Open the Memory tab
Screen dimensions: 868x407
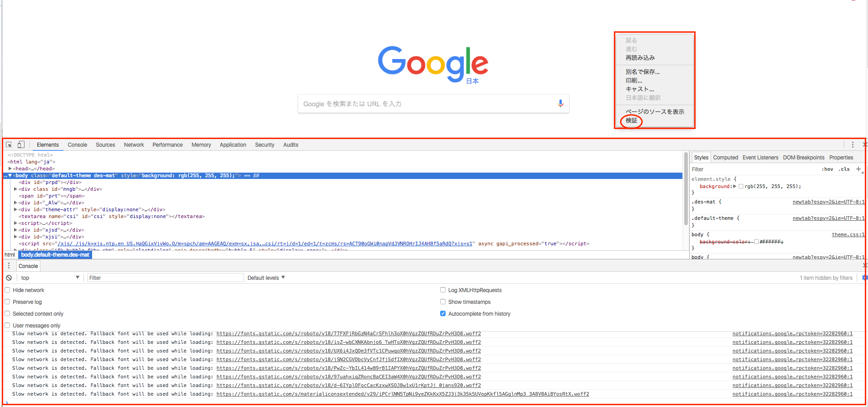(x=201, y=145)
